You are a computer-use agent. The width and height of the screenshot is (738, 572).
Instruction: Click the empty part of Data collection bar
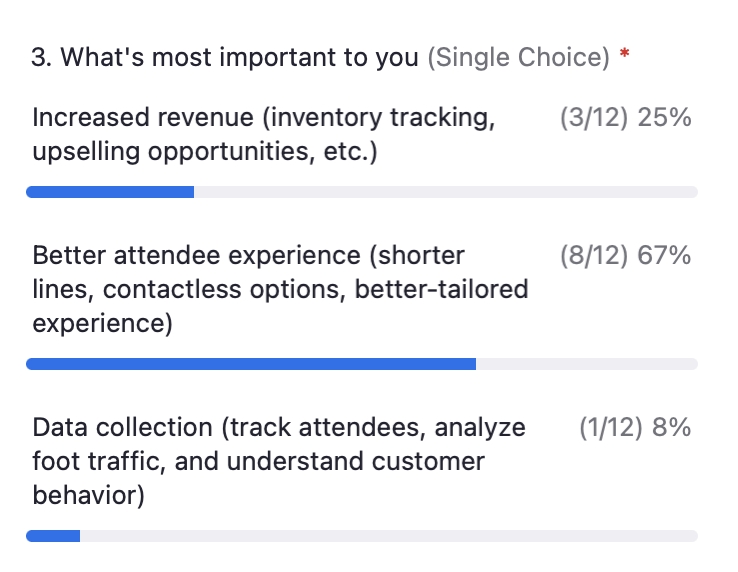[x=389, y=536]
